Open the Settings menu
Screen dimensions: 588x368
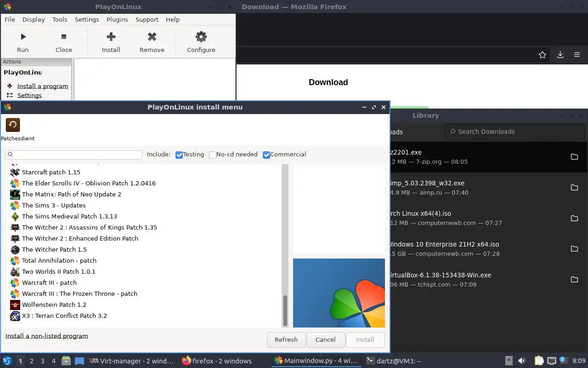[87, 19]
